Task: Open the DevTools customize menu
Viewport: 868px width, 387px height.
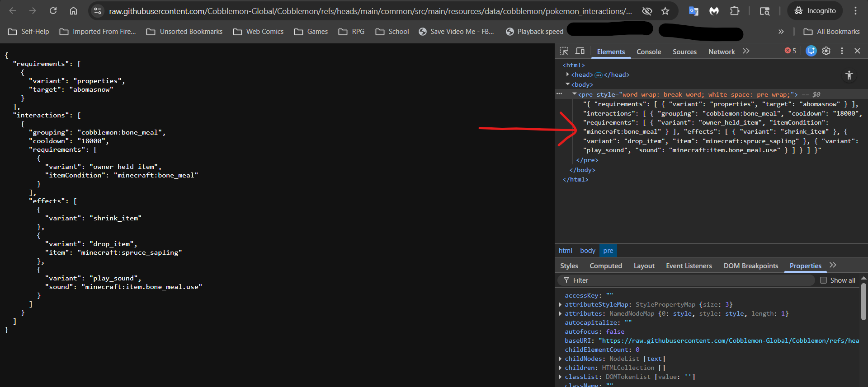Action: (x=842, y=51)
